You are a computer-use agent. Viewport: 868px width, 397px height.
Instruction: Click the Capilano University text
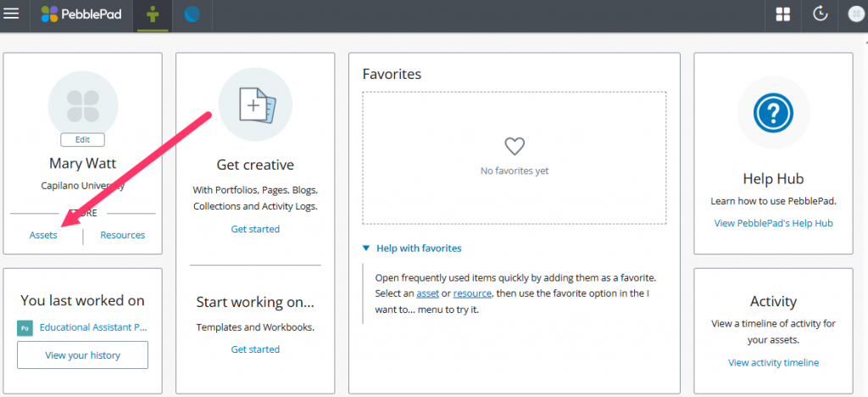[82, 186]
